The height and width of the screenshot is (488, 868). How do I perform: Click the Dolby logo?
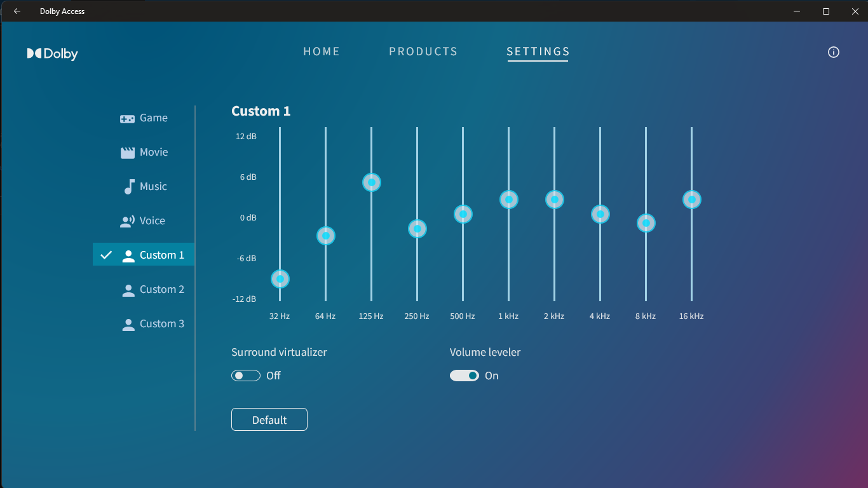pos(52,54)
